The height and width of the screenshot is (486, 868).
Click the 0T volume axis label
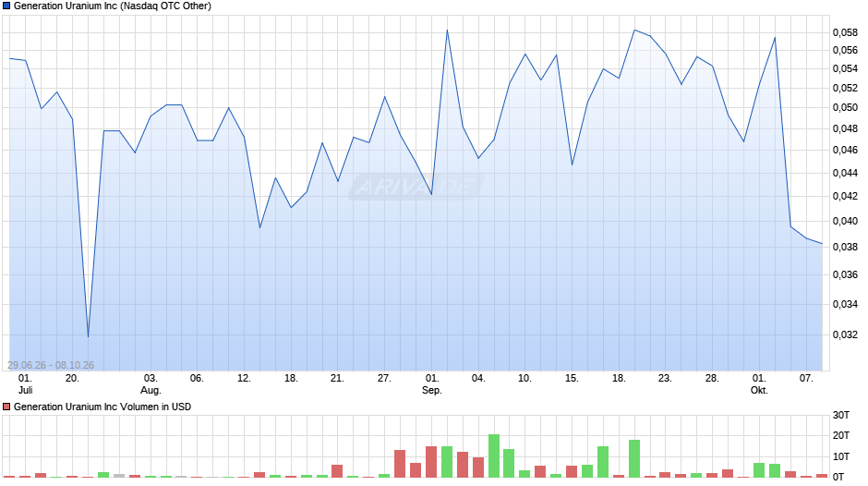click(838, 477)
